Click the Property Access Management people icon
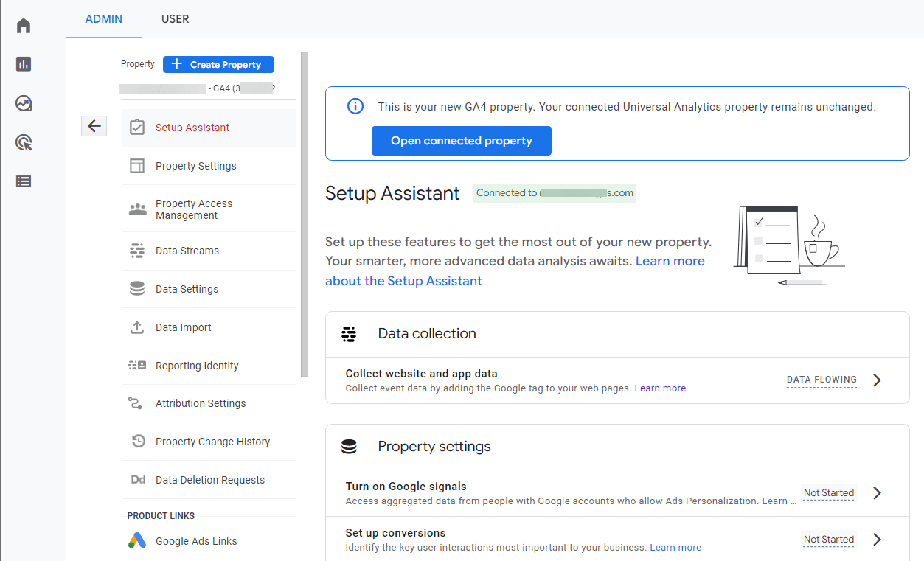 [x=137, y=209]
